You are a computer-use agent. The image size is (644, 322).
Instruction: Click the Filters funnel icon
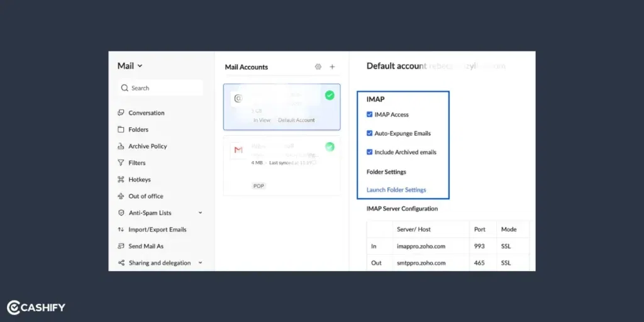pos(121,163)
